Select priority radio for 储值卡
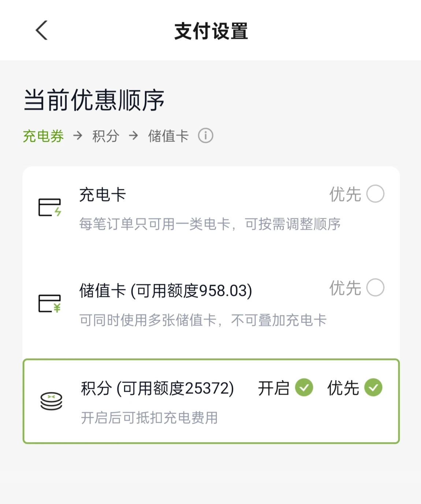Image resolution: width=421 pixels, height=504 pixels. click(375, 287)
